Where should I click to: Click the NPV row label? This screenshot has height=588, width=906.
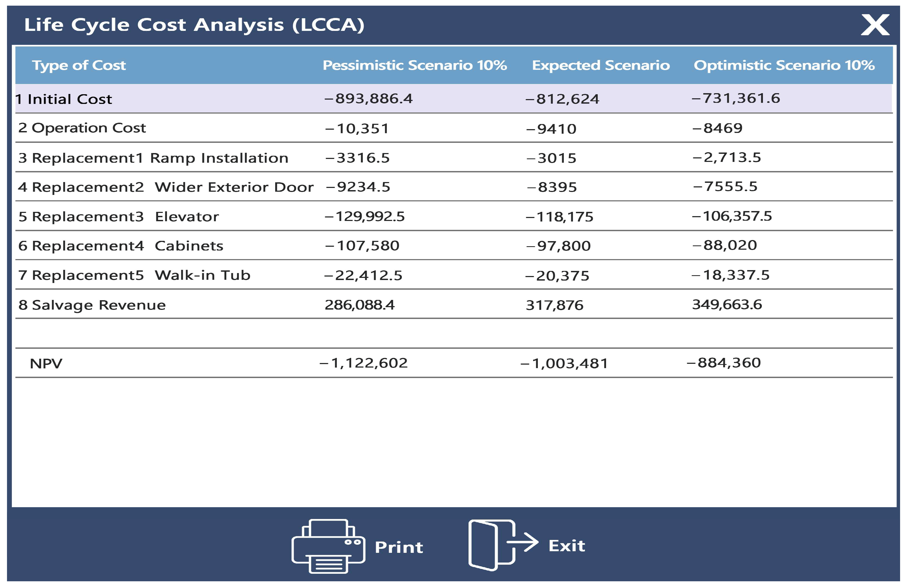pyautogui.click(x=46, y=364)
